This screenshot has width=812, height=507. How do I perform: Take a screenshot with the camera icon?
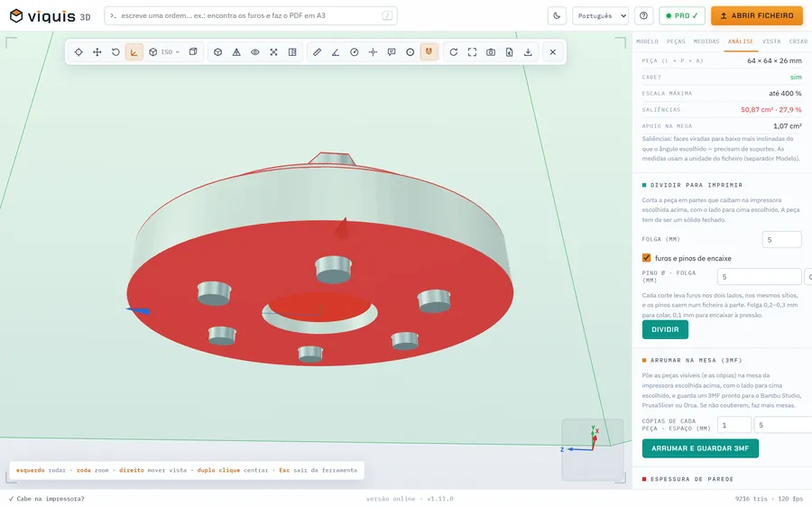point(491,51)
